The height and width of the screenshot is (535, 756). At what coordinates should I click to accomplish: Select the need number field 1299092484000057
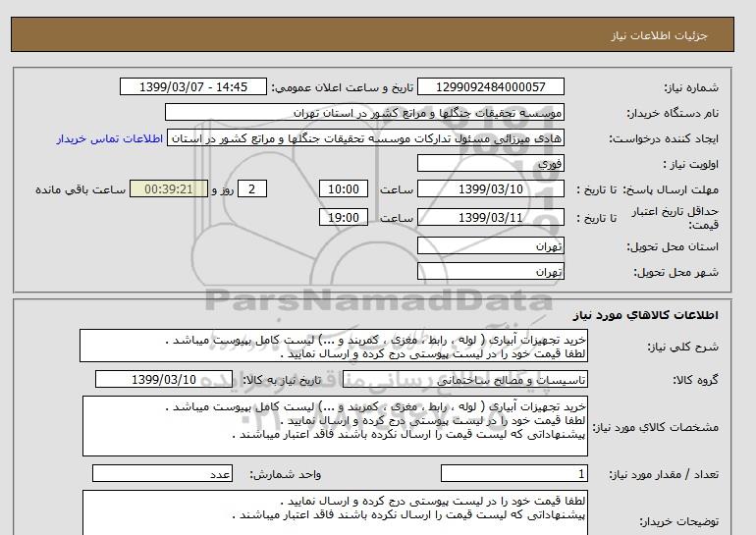pyautogui.click(x=490, y=87)
